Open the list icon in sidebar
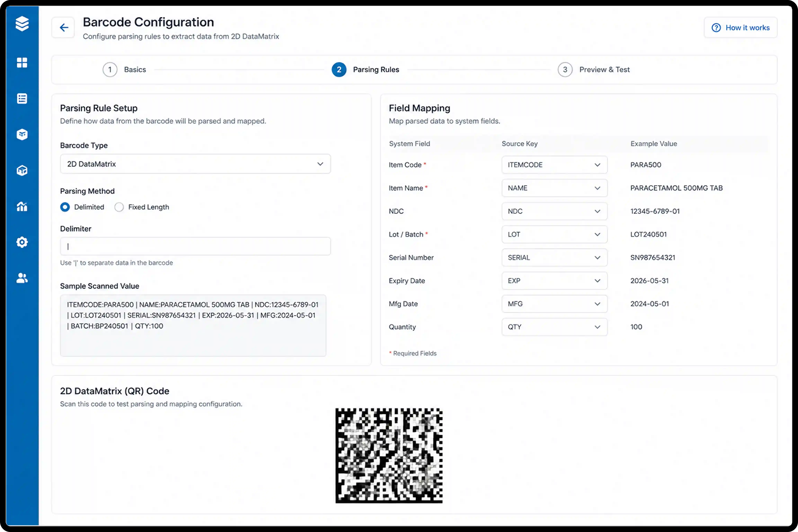798x532 pixels. pyautogui.click(x=22, y=99)
